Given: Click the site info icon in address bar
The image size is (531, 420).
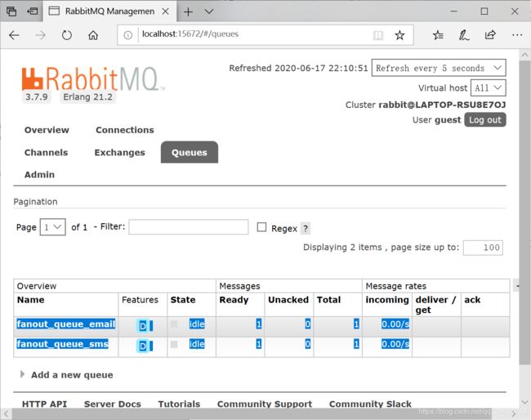Looking at the screenshot, I should point(128,35).
